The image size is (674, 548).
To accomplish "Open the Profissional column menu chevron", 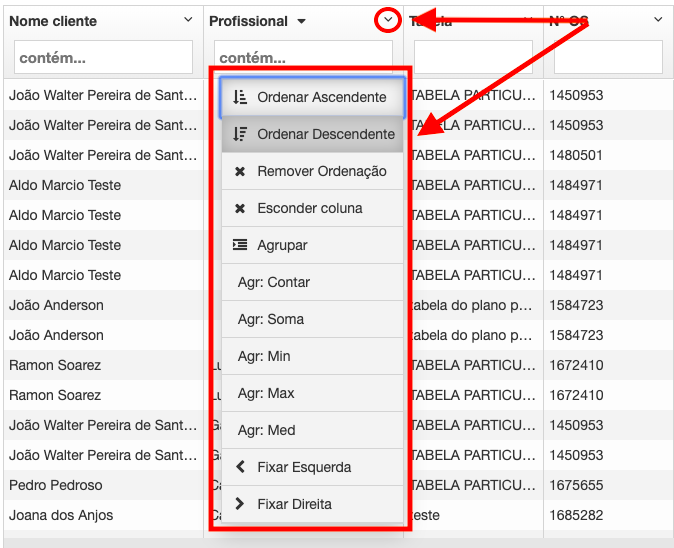I will click(388, 20).
